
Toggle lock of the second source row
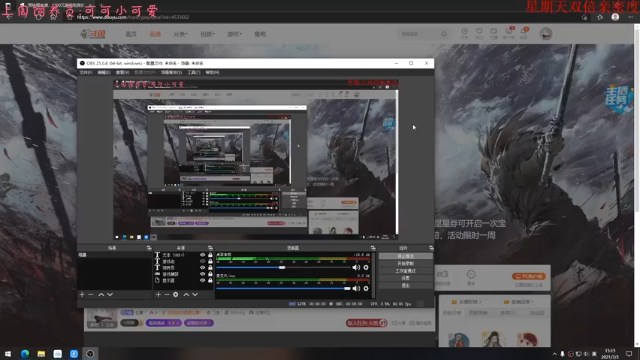click(210, 261)
